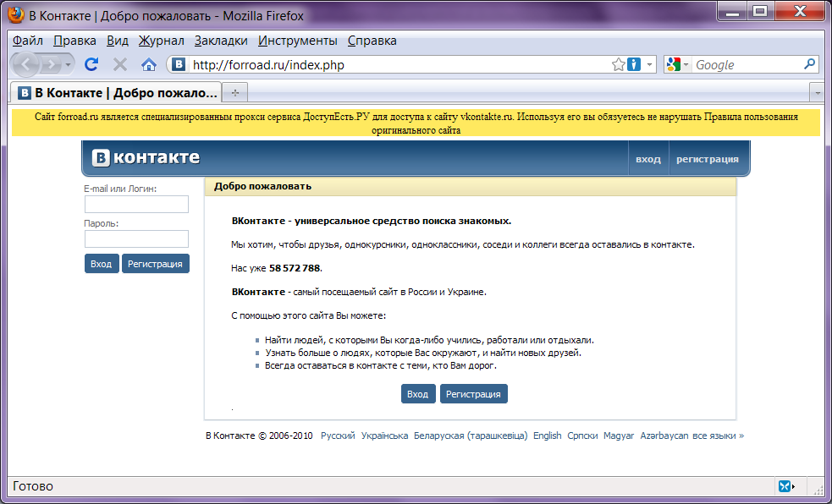Click the sidebar Регистрация button
The height and width of the screenshot is (504, 832).
point(155,263)
